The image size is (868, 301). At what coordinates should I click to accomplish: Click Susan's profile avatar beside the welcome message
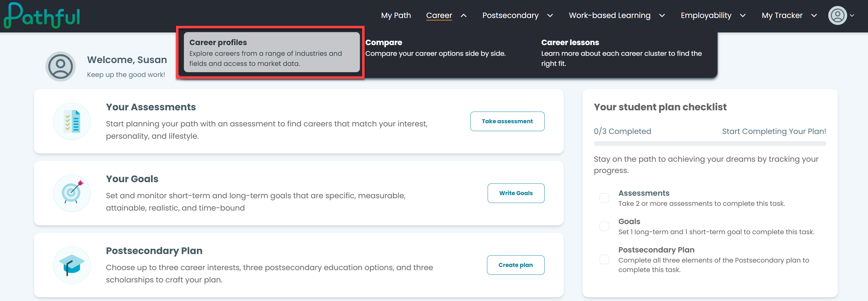click(x=60, y=66)
